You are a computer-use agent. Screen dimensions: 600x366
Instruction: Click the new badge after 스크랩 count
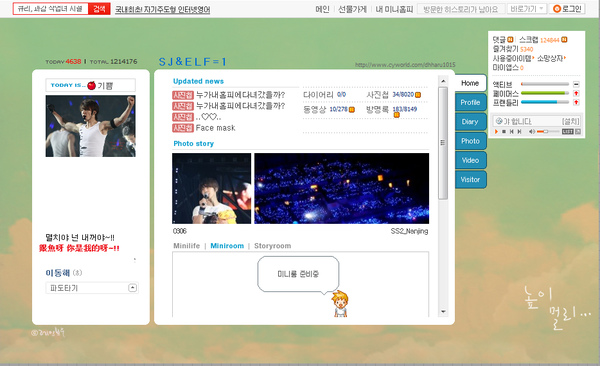tap(564, 39)
